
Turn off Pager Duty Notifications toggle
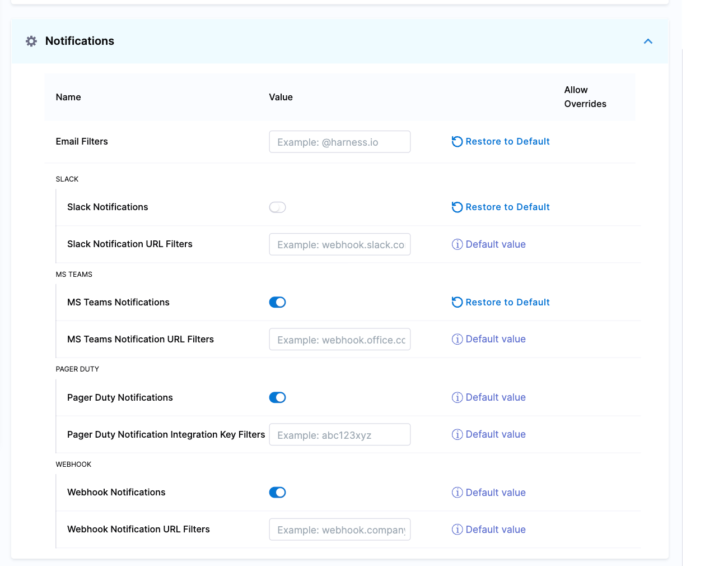click(x=277, y=398)
